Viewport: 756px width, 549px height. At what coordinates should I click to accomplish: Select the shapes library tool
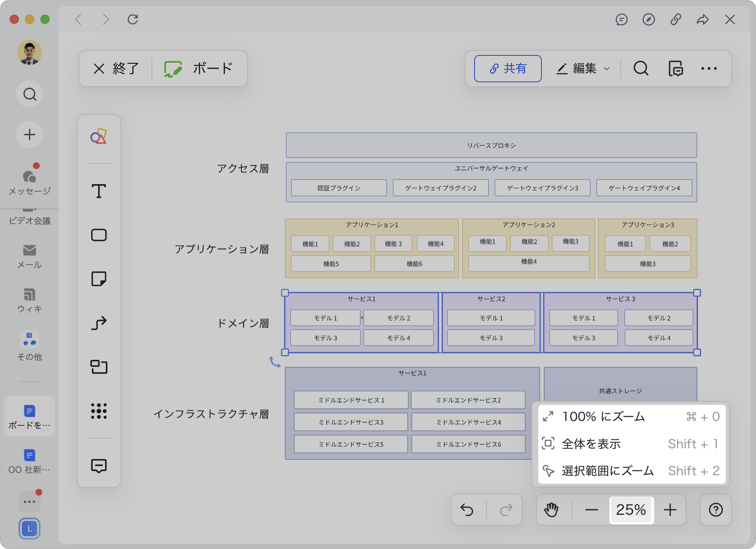point(99,136)
